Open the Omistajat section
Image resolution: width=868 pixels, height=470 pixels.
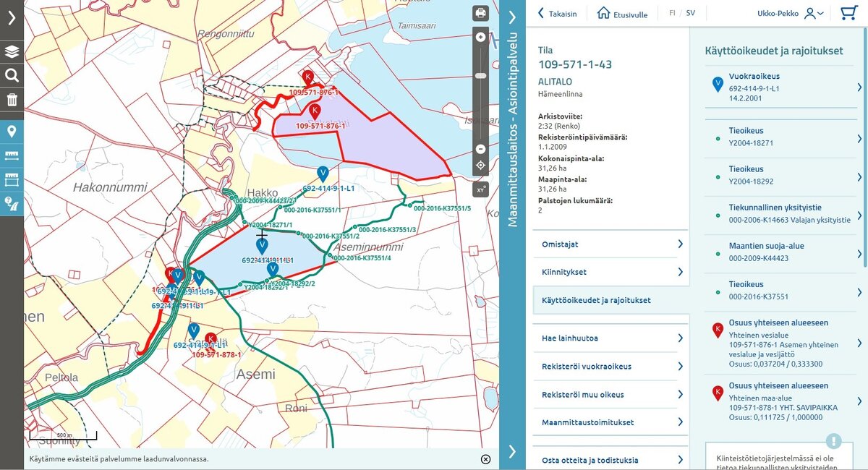610,244
